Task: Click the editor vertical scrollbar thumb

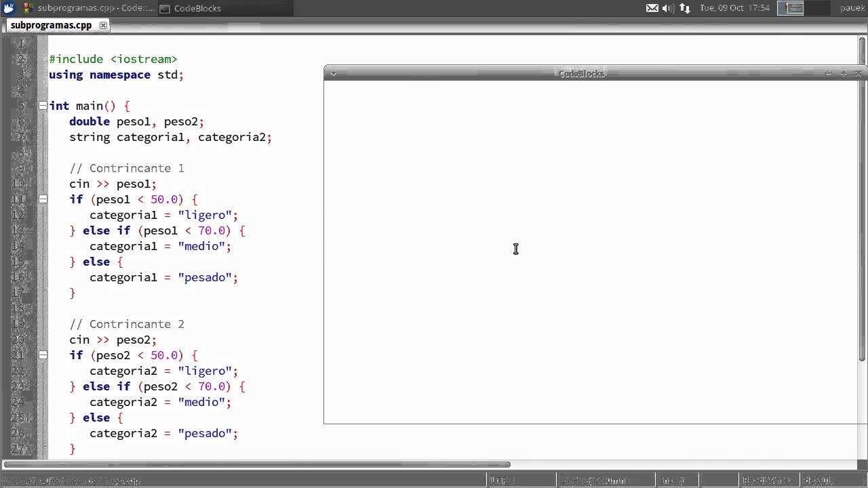Action: 863,201
